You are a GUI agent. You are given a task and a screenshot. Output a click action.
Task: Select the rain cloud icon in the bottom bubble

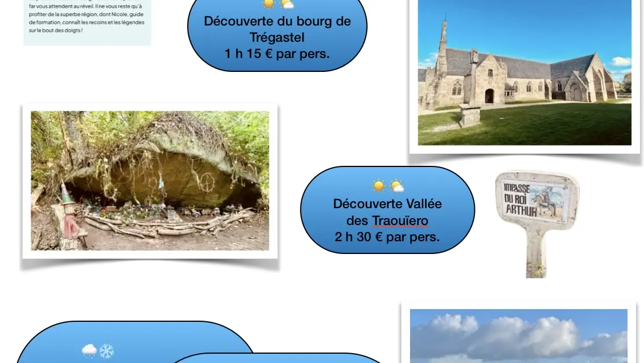click(89, 350)
